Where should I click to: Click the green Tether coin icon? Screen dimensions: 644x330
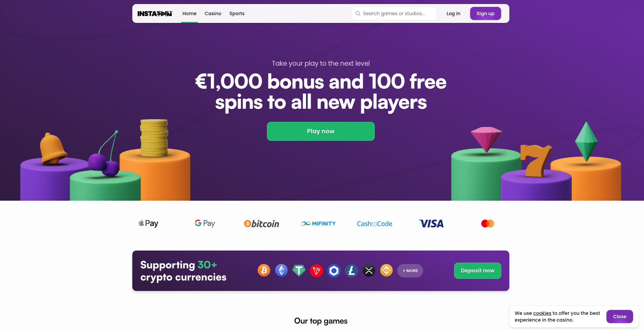click(299, 270)
